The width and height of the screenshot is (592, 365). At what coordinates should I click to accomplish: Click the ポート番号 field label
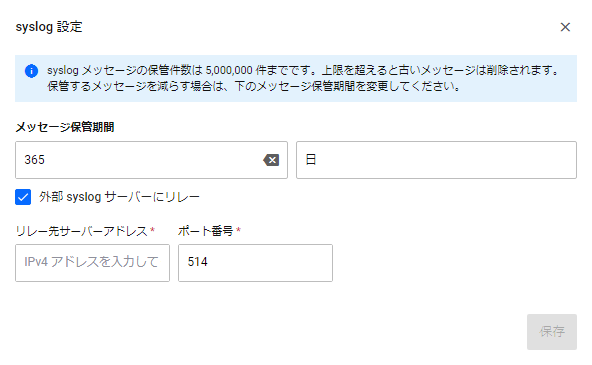point(205,231)
